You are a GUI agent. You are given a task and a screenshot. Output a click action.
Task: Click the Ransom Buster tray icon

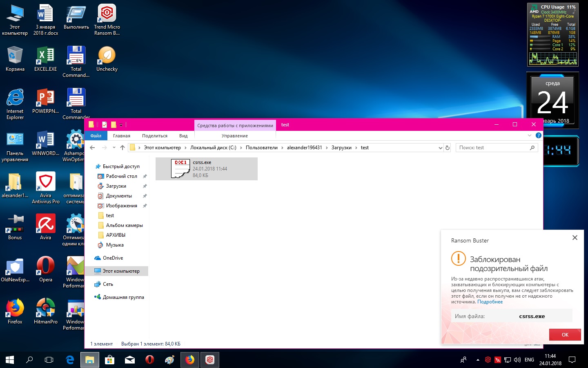[x=488, y=360]
